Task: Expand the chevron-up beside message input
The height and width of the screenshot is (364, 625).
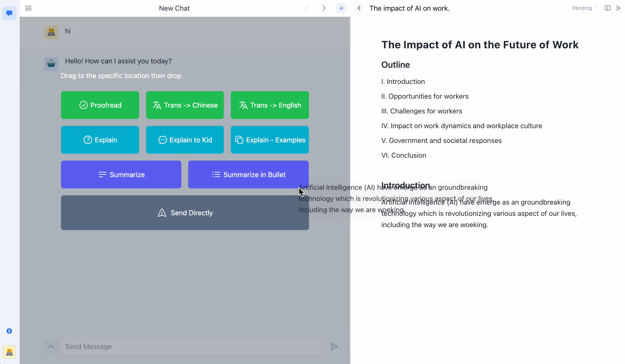Action: [51, 347]
